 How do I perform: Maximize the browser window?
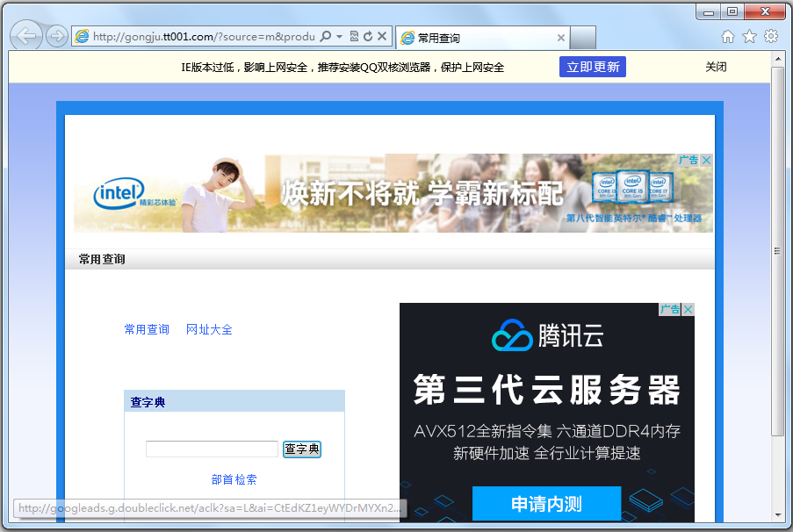click(x=732, y=12)
